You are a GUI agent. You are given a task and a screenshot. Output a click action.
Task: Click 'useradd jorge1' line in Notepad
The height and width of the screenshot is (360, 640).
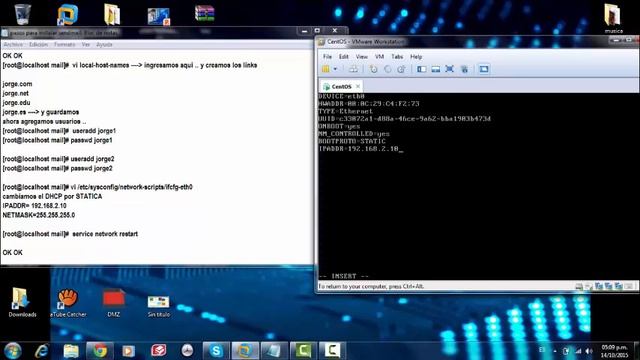[59, 131]
